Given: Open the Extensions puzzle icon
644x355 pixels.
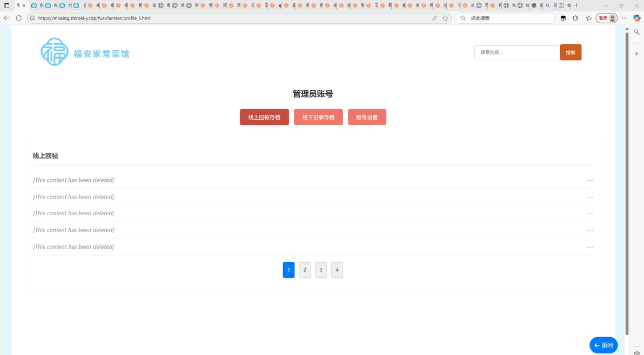Looking at the screenshot, I should coord(575,18).
